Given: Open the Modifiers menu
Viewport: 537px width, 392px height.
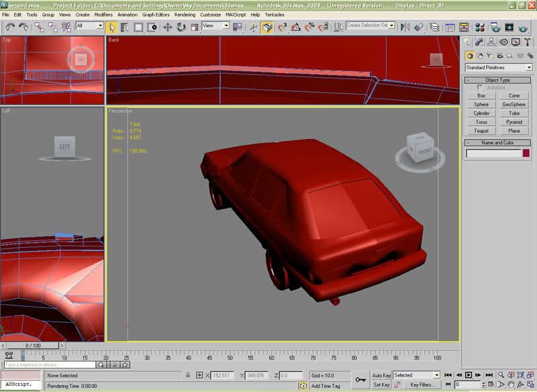Looking at the screenshot, I should tap(103, 14).
